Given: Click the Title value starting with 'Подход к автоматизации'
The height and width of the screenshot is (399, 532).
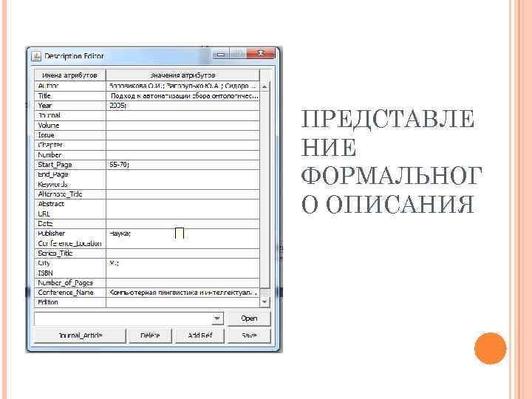Looking at the screenshot, I should [183, 95].
